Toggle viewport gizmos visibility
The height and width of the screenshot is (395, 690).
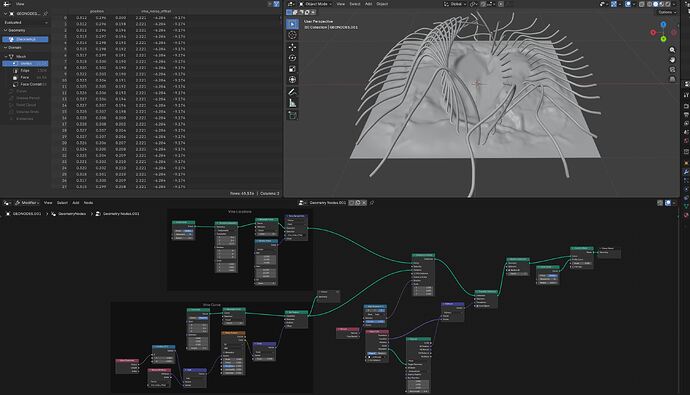point(614,4)
